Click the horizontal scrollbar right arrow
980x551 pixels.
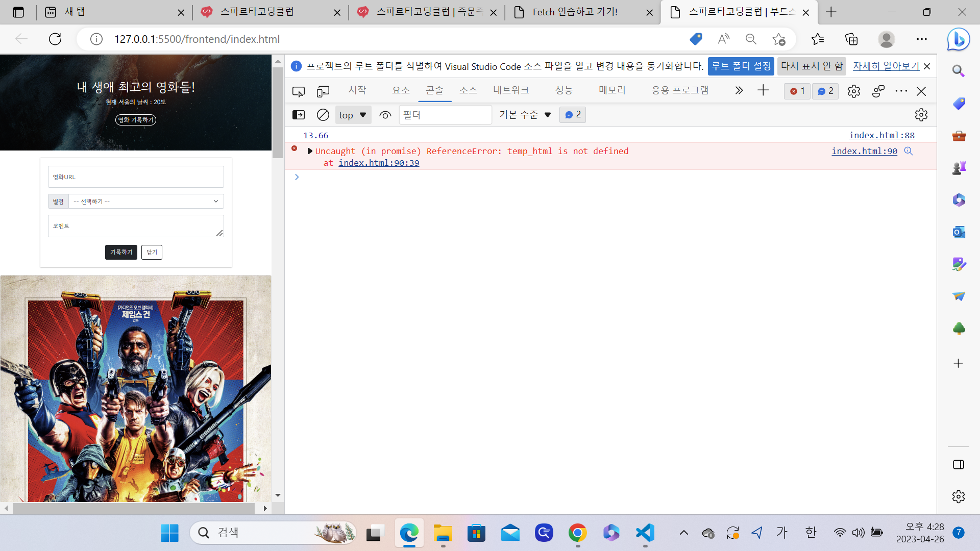pyautogui.click(x=265, y=508)
